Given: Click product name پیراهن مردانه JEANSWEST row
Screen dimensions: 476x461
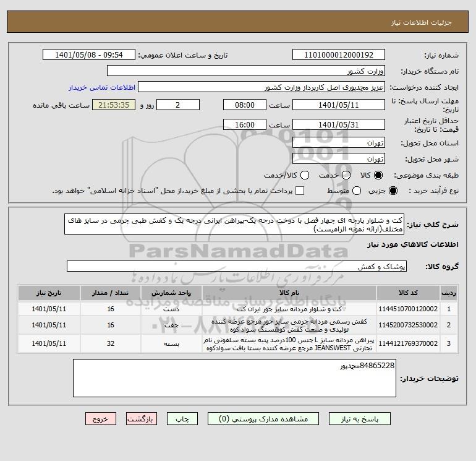Looking at the screenshot, I should [289, 343].
